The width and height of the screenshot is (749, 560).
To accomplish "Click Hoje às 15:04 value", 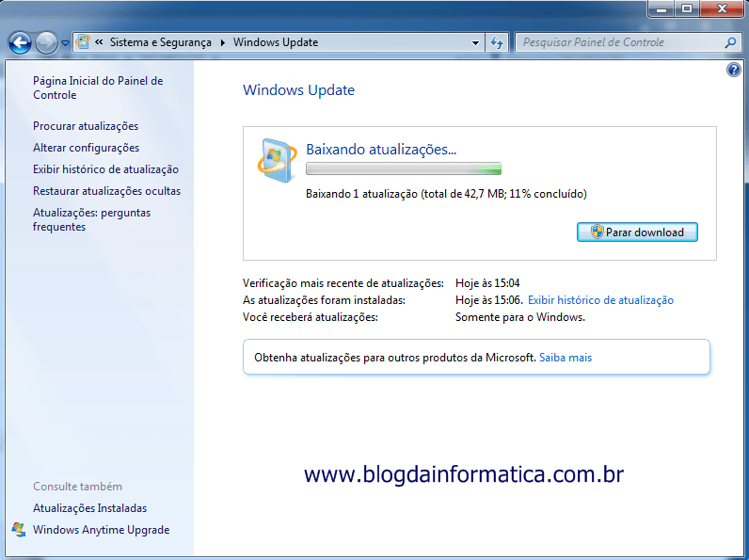I will click(487, 283).
